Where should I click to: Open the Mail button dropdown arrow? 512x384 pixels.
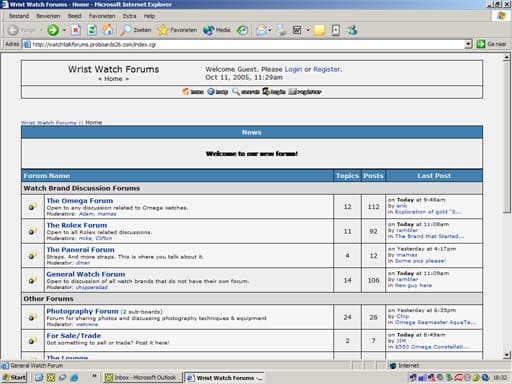[270, 30]
